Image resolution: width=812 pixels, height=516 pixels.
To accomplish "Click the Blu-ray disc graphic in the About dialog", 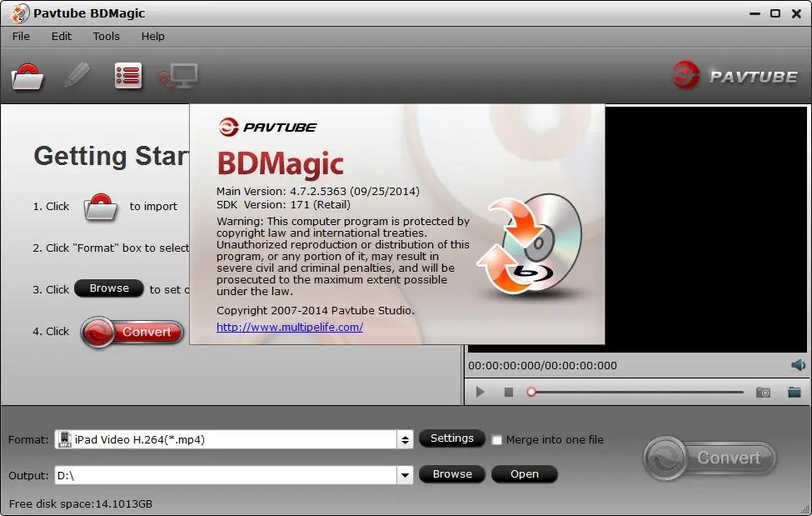I will coord(530,243).
